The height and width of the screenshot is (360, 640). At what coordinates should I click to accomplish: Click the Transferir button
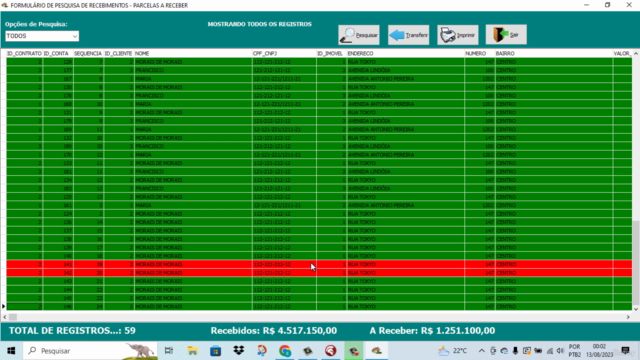click(x=408, y=35)
